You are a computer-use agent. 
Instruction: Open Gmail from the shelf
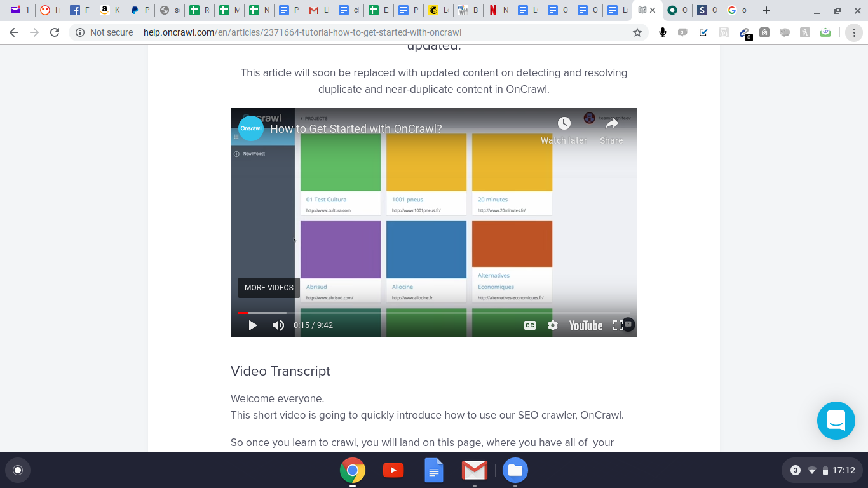475,470
